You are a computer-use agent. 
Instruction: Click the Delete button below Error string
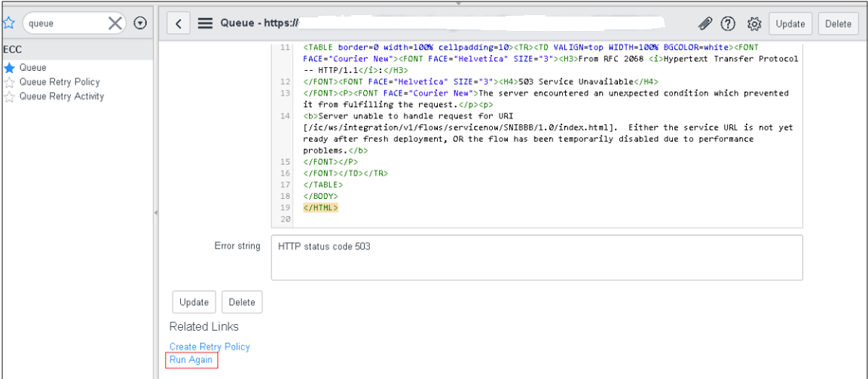point(242,302)
